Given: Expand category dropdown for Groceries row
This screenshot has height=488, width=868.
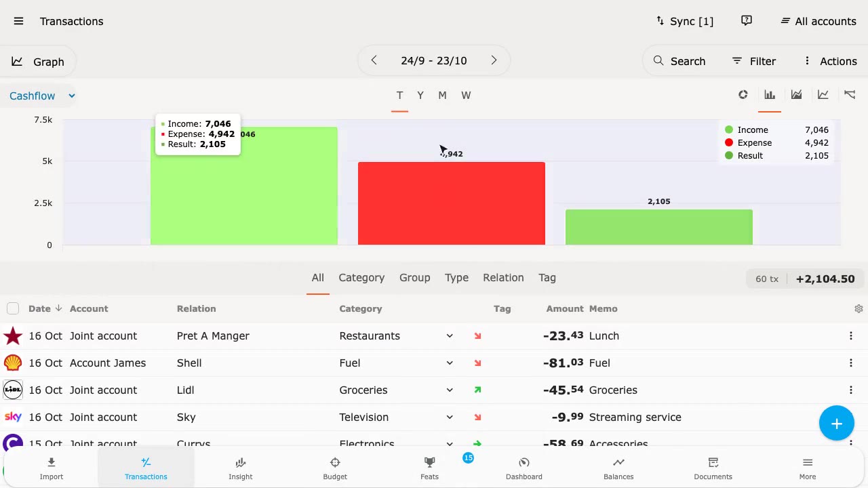Looking at the screenshot, I should coord(450,390).
